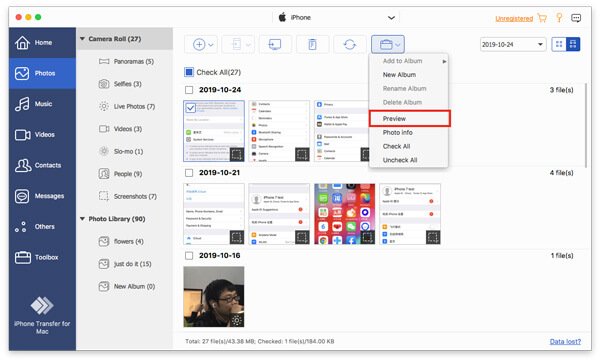
Task: Check the 2019-10-21 group checkbox
Action: coord(189,173)
